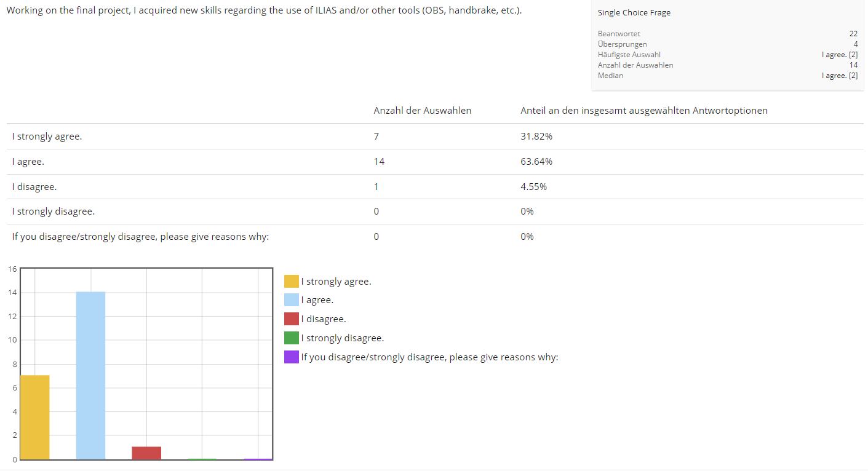Click the survey question text at top

(264, 10)
